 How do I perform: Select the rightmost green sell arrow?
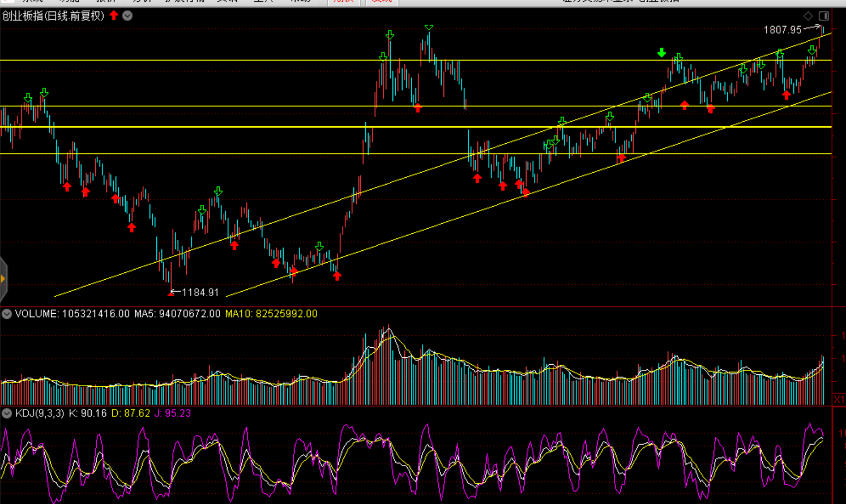coord(812,51)
